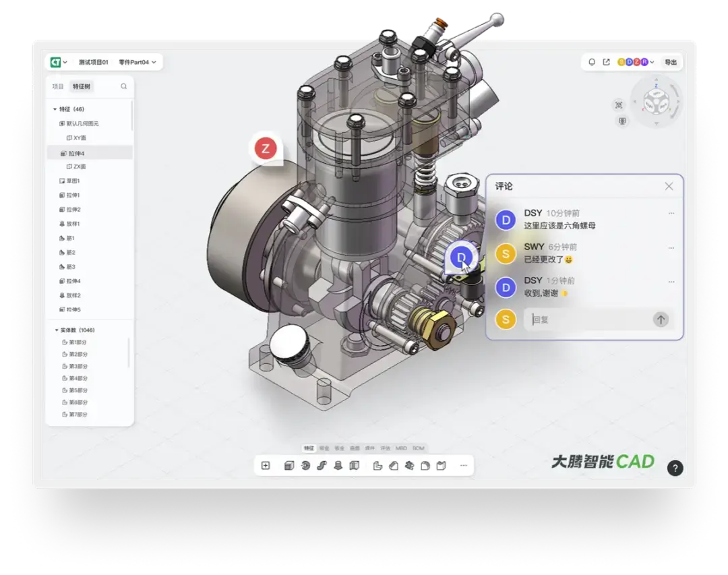The width and height of the screenshot is (728, 575).
Task: Select the loft tool icon
Action: (338, 466)
